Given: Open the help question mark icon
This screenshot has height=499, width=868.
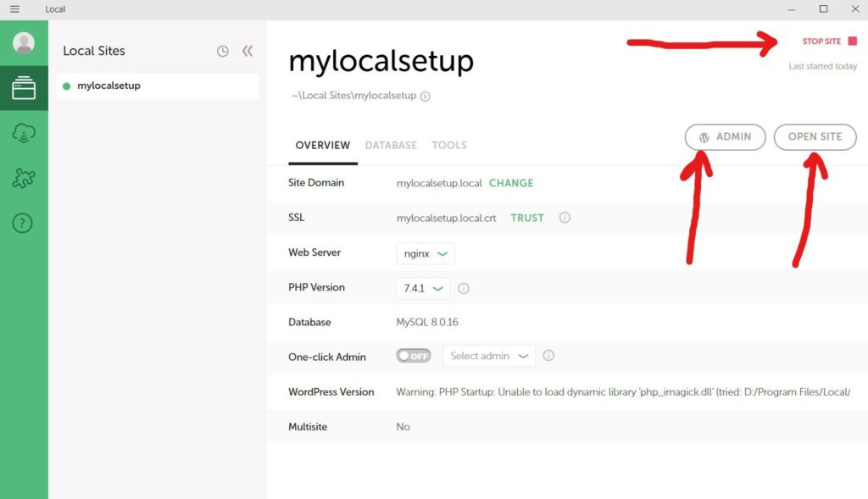Looking at the screenshot, I should click(x=23, y=224).
